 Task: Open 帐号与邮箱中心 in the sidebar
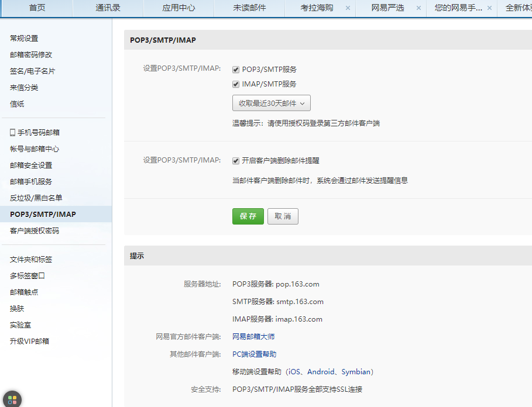pos(35,149)
